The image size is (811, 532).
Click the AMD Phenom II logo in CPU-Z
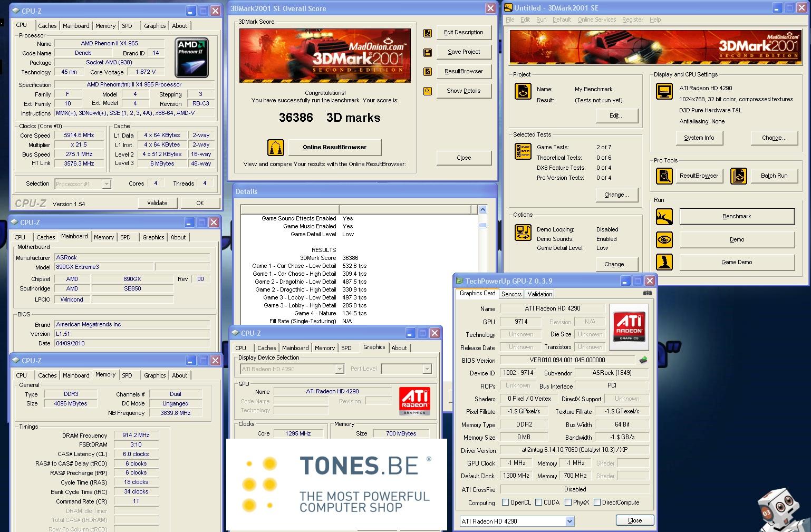(192, 58)
